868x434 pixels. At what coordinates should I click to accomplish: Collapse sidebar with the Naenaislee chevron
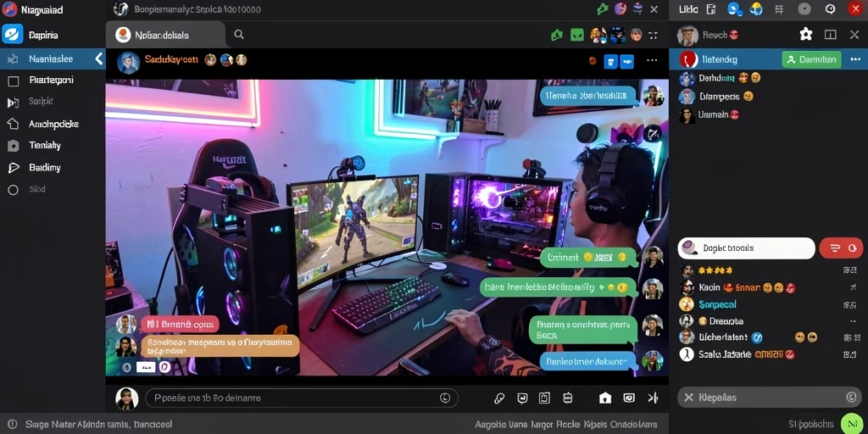(99, 58)
